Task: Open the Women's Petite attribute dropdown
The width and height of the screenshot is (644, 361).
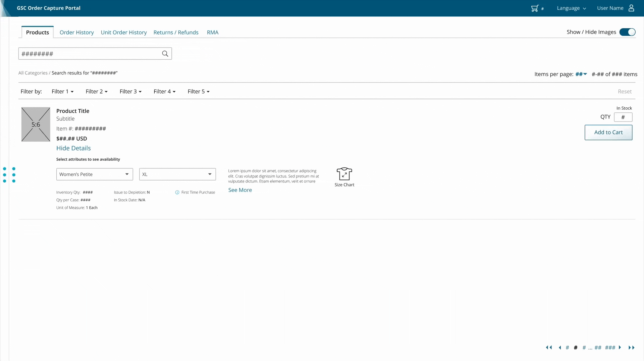Action: (95, 174)
